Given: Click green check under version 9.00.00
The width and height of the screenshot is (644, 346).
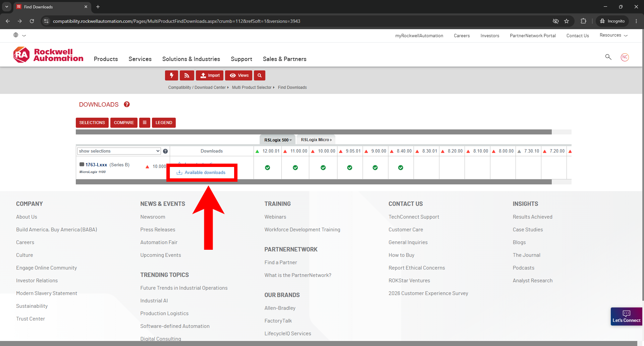Looking at the screenshot, I should pos(375,168).
